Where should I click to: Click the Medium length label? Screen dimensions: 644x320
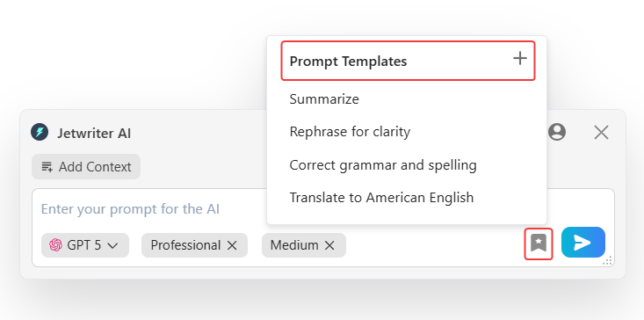[x=294, y=245]
